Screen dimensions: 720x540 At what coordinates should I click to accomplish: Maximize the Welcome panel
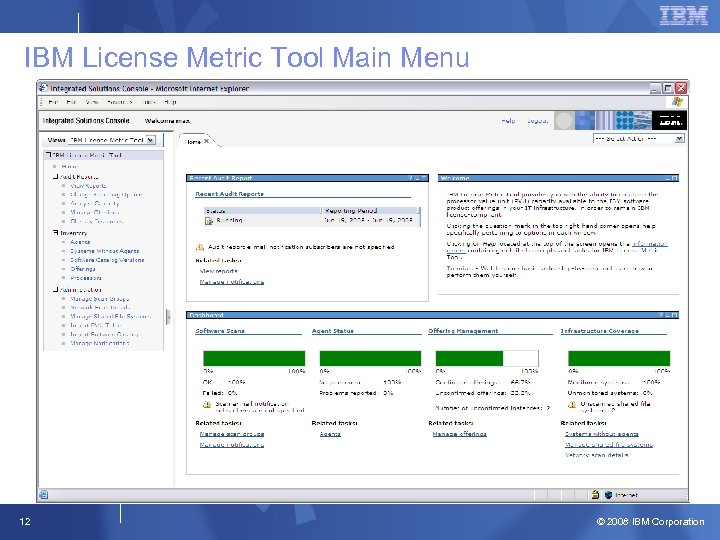tap(675, 178)
